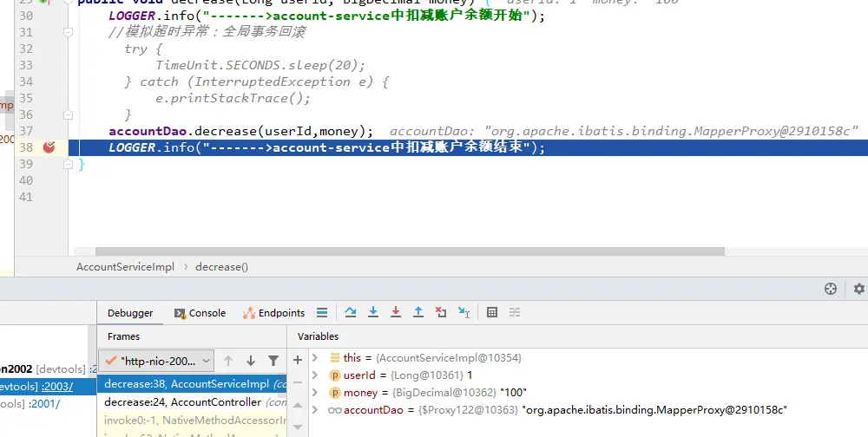Click the AccountServiceImpl breadcrumb
This screenshot has width=868, height=437.
(x=125, y=267)
